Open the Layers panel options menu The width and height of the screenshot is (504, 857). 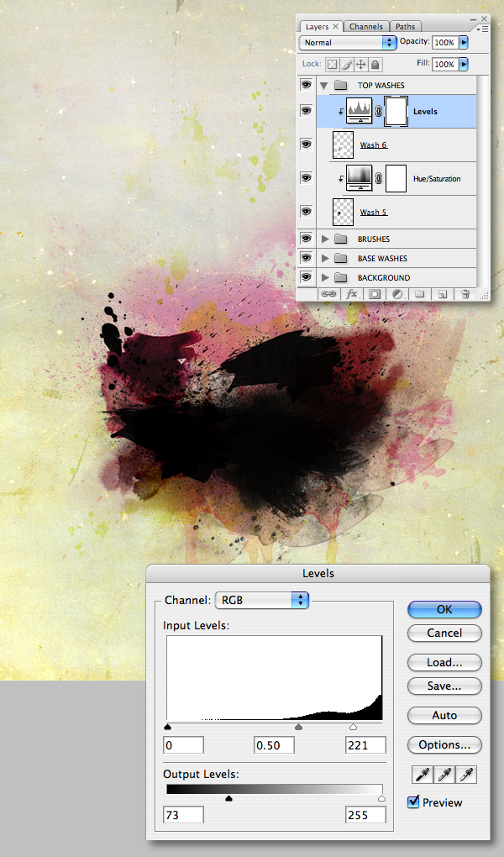pos(483,29)
